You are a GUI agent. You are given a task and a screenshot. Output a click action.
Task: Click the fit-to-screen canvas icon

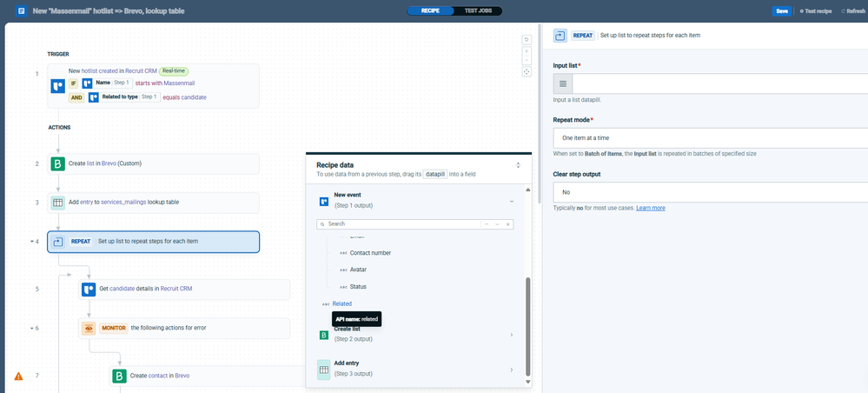[x=527, y=72]
